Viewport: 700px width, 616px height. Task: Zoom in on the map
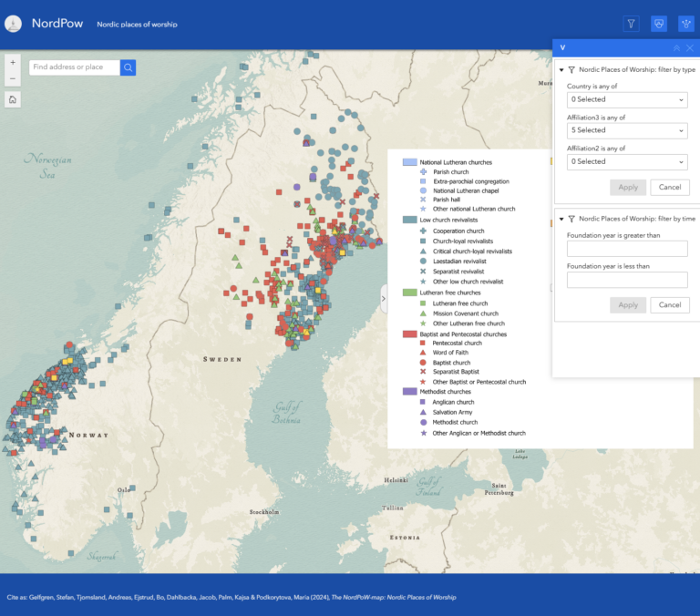pos(13,63)
